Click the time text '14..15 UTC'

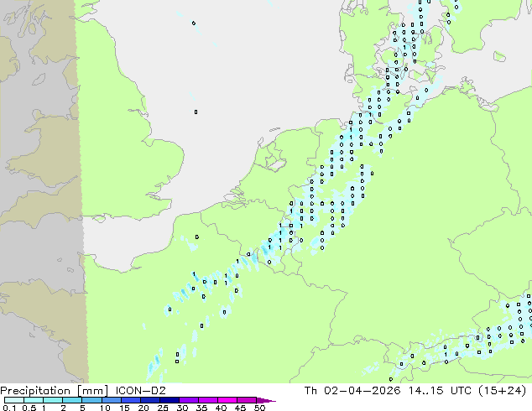click(440, 391)
